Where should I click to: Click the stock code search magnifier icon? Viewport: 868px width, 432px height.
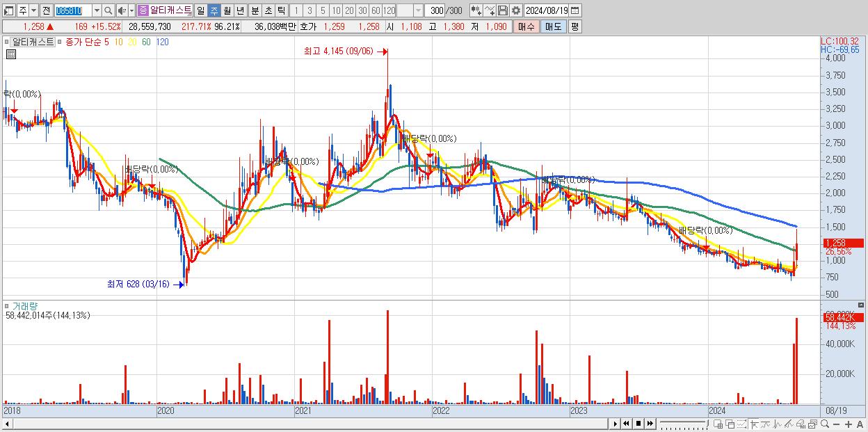[x=108, y=10]
